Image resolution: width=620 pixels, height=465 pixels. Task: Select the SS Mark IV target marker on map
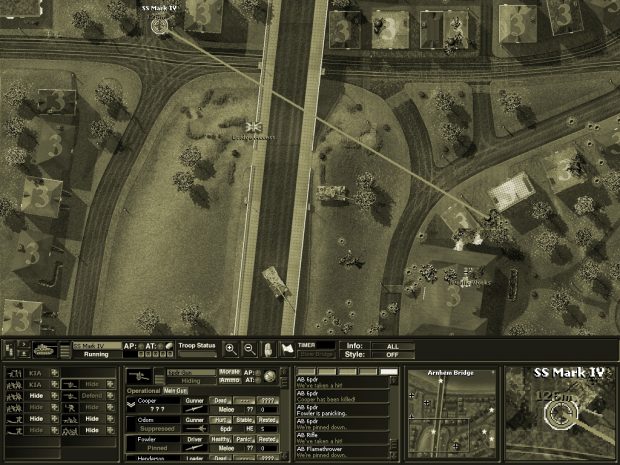coord(160,26)
